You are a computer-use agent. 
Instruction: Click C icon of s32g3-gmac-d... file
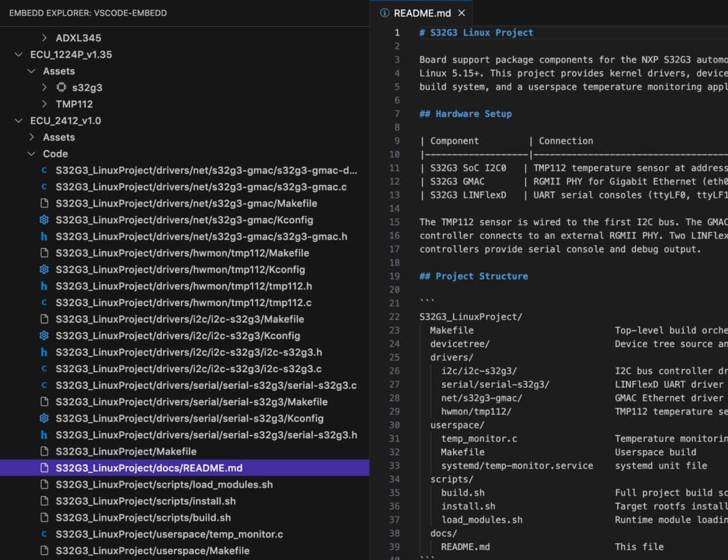[44, 170]
